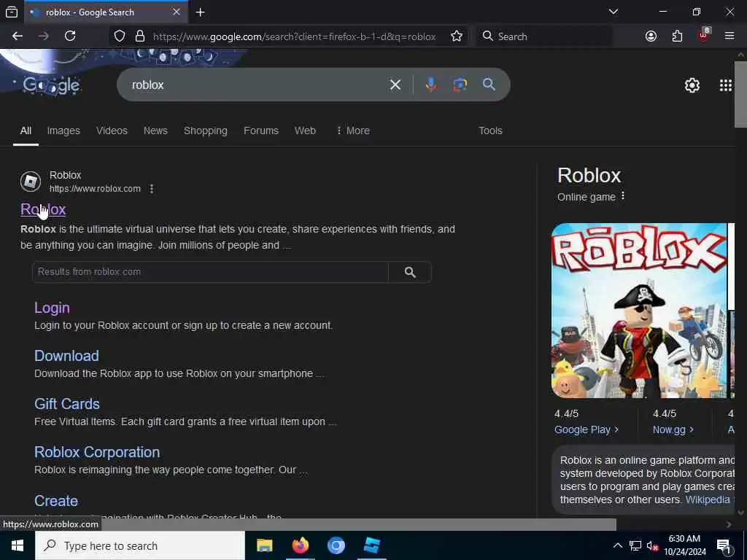Search by image with Google Lens icon
Viewport: 747px width, 560px height.
pyautogui.click(x=460, y=85)
